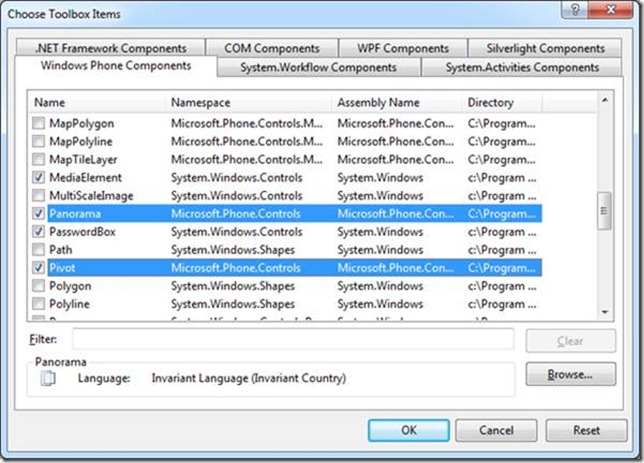This screenshot has height=463, width=644.
Task: Click the Cancel button
Action: 496,430
